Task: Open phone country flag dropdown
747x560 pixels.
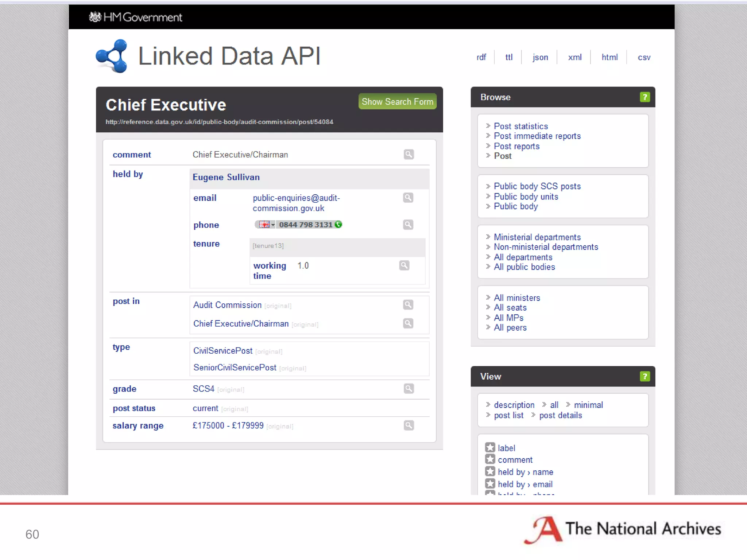Action: [x=266, y=225]
